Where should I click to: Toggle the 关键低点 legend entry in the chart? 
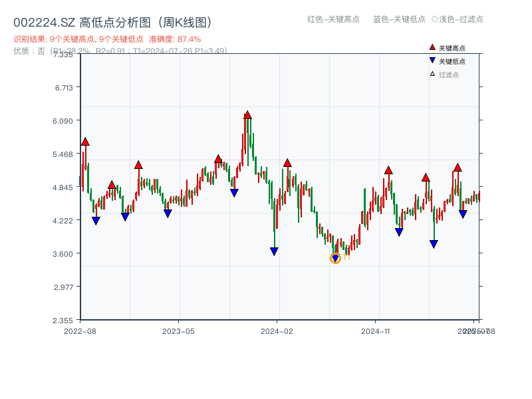448,61
